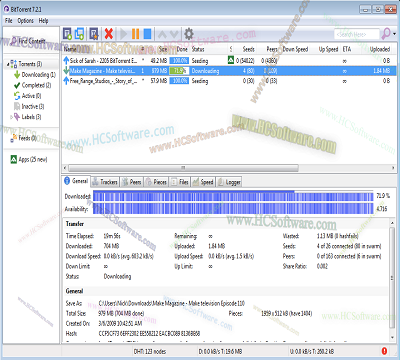
Task: Select Active (0) category
Action: tap(28, 96)
